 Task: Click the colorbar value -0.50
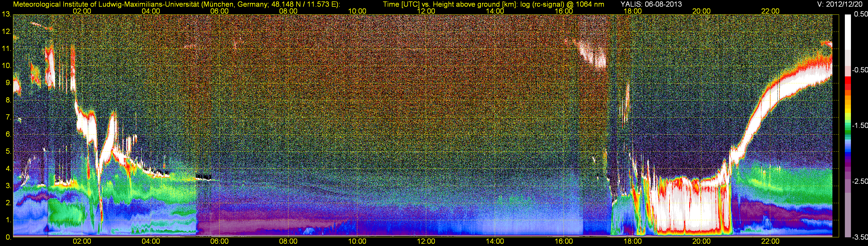pos(860,70)
